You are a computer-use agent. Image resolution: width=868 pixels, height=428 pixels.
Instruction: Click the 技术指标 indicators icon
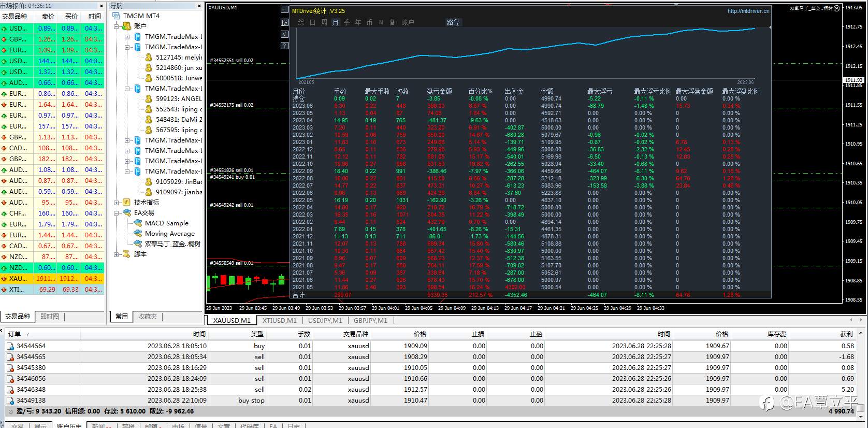(127, 202)
